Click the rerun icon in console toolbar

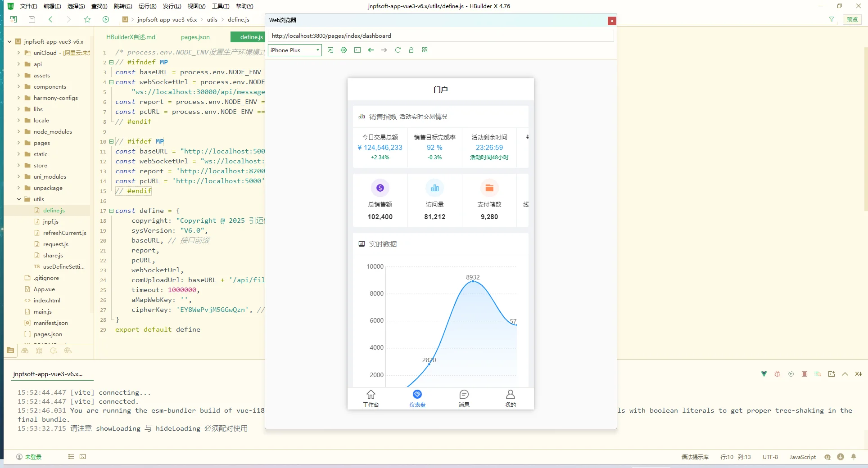point(791,374)
